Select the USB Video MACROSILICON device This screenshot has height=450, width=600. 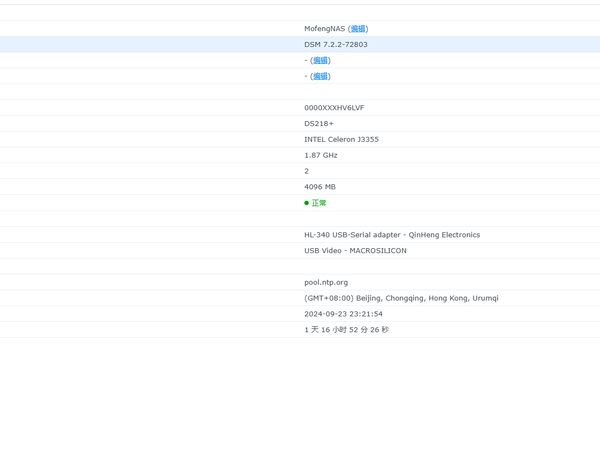click(355, 251)
